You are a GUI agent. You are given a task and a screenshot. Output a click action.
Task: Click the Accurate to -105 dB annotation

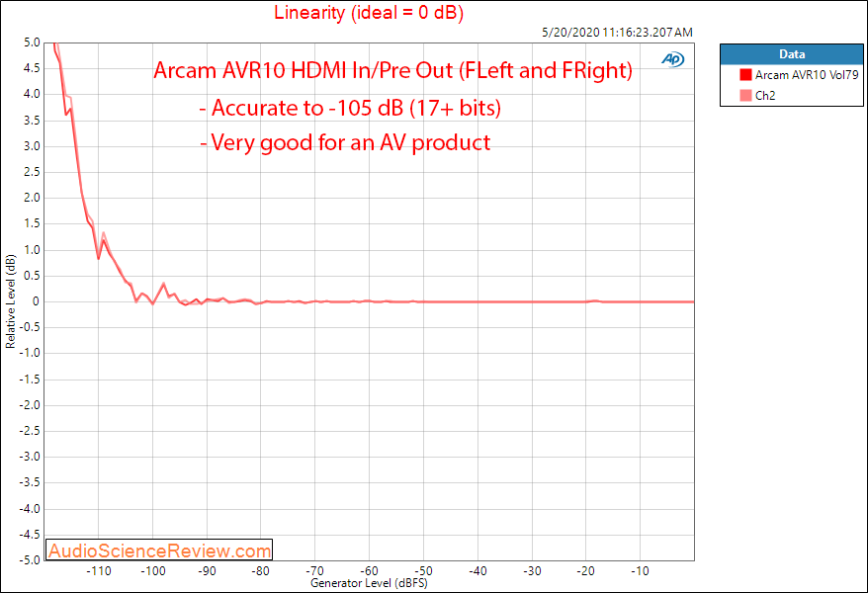pos(350,108)
